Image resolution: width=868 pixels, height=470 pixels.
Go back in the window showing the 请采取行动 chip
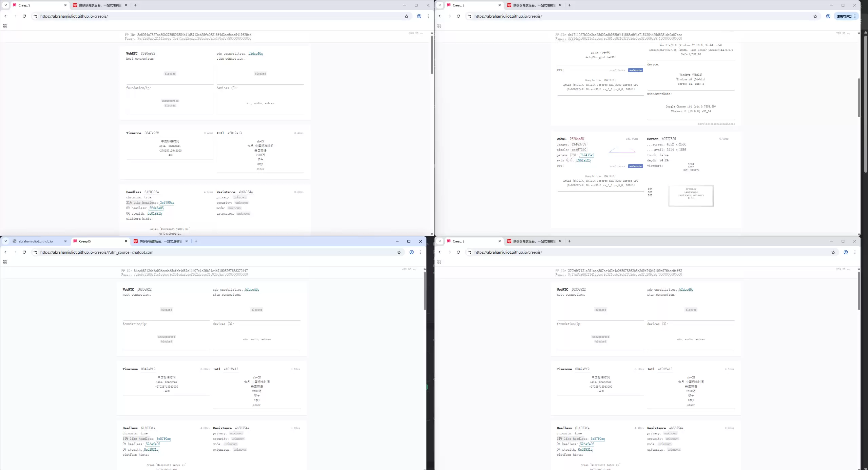pyautogui.click(x=440, y=16)
